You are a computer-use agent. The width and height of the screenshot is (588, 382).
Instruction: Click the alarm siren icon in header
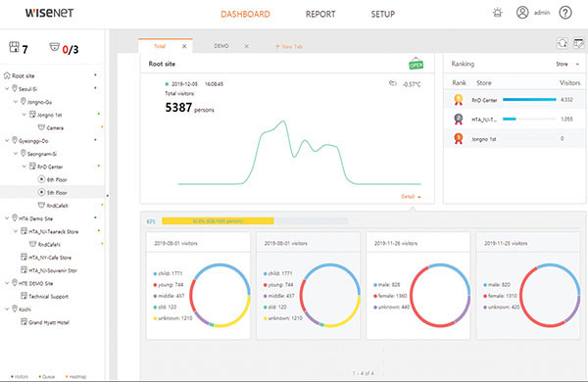[497, 13]
